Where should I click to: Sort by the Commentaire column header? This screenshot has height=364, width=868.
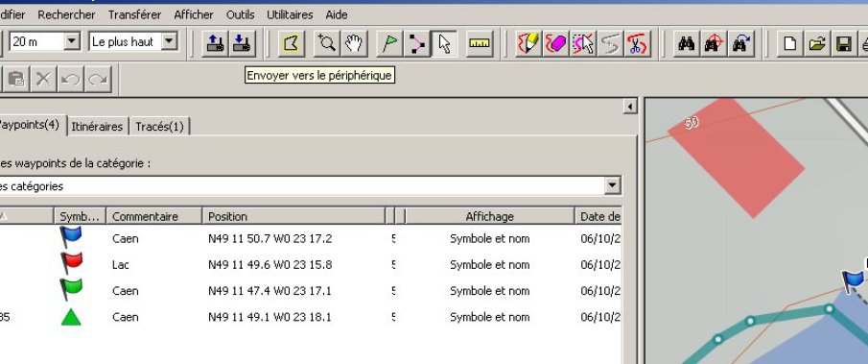coord(153,216)
